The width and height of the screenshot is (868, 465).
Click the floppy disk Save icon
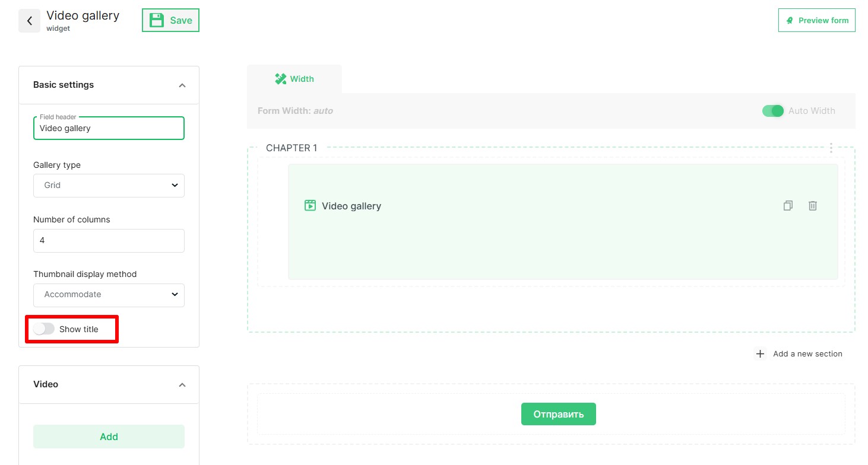157,20
